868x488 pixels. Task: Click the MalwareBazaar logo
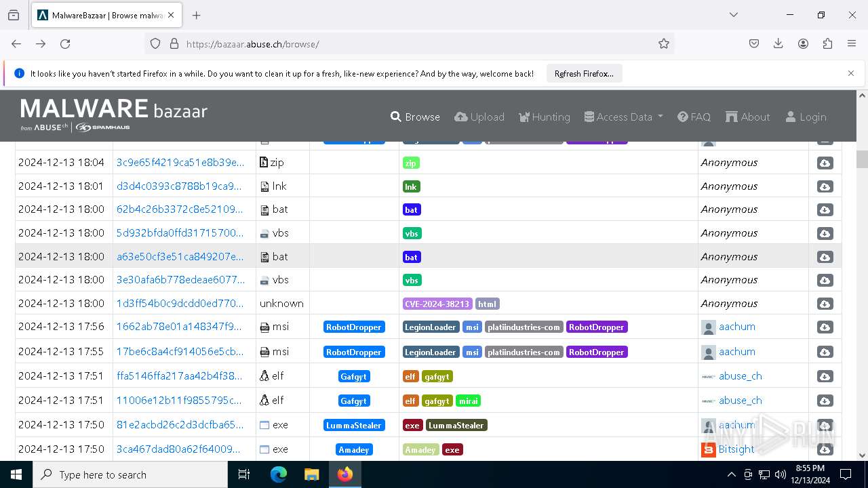[x=114, y=115]
